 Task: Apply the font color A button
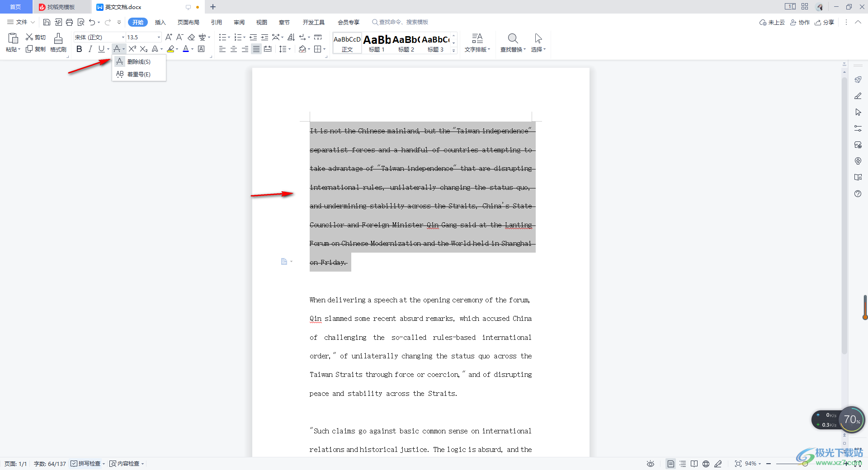186,49
